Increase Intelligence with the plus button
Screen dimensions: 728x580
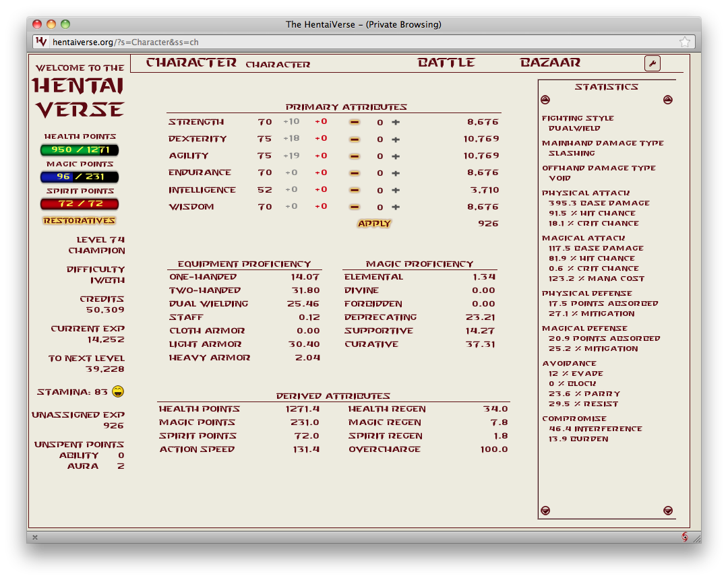point(396,190)
